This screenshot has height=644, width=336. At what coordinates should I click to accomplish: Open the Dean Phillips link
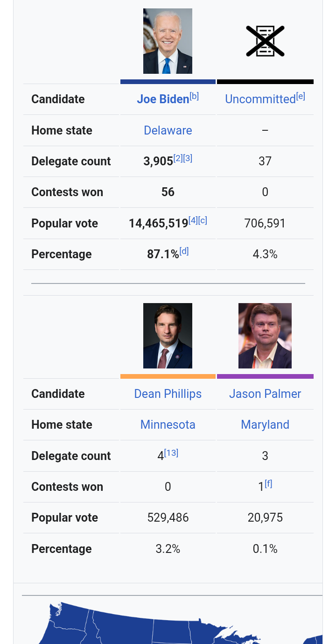(x=168, y=394)
